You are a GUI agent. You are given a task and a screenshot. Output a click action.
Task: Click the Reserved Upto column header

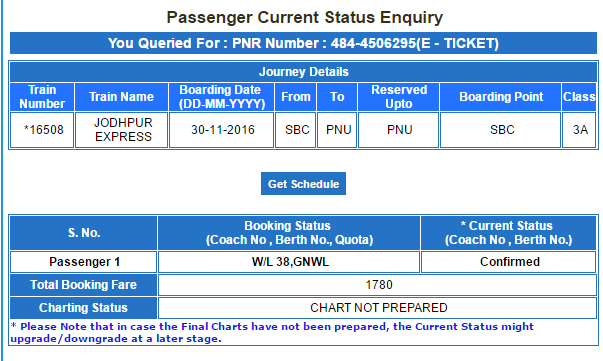398,97
